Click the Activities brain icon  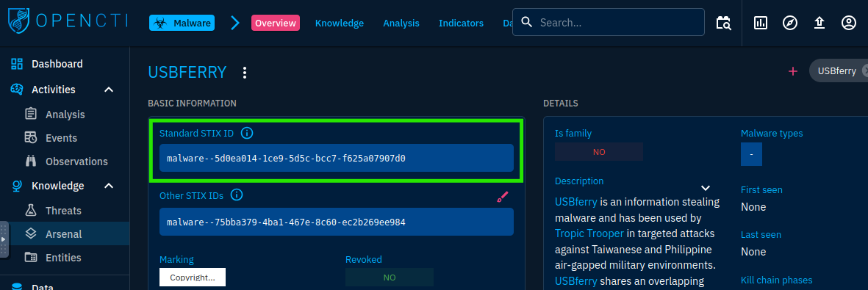(x=17, y=89)
